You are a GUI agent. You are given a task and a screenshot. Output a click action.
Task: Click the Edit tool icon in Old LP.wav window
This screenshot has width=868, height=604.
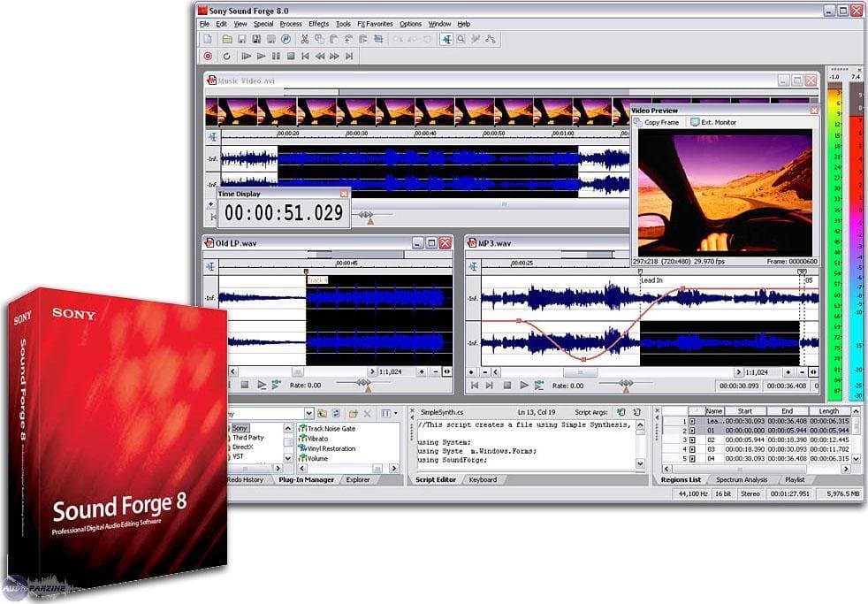coord(211,267)
